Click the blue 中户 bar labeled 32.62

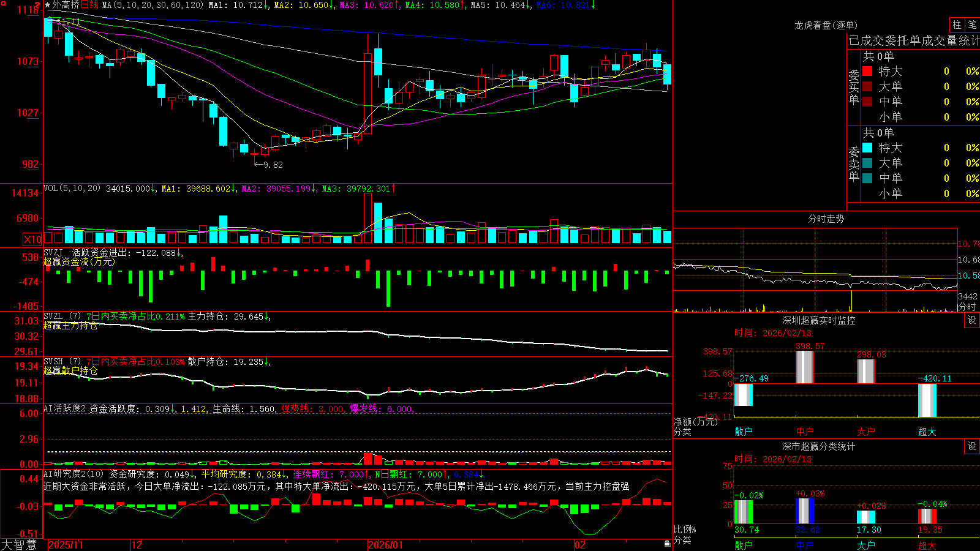coord(805,511)
